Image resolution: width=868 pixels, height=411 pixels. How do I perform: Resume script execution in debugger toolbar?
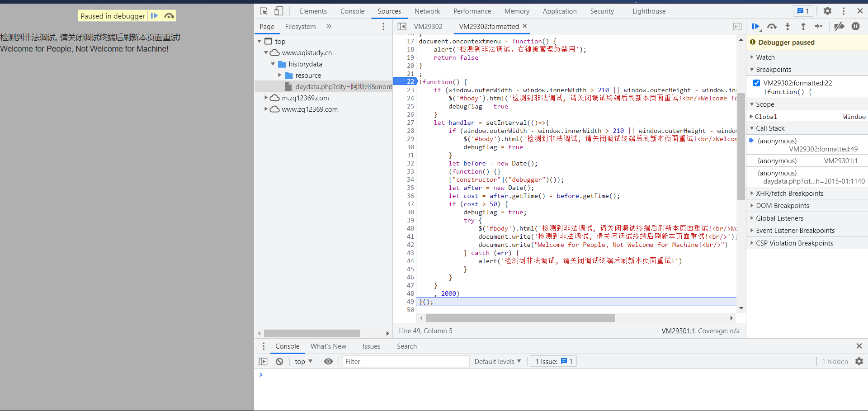click(755, 27)
